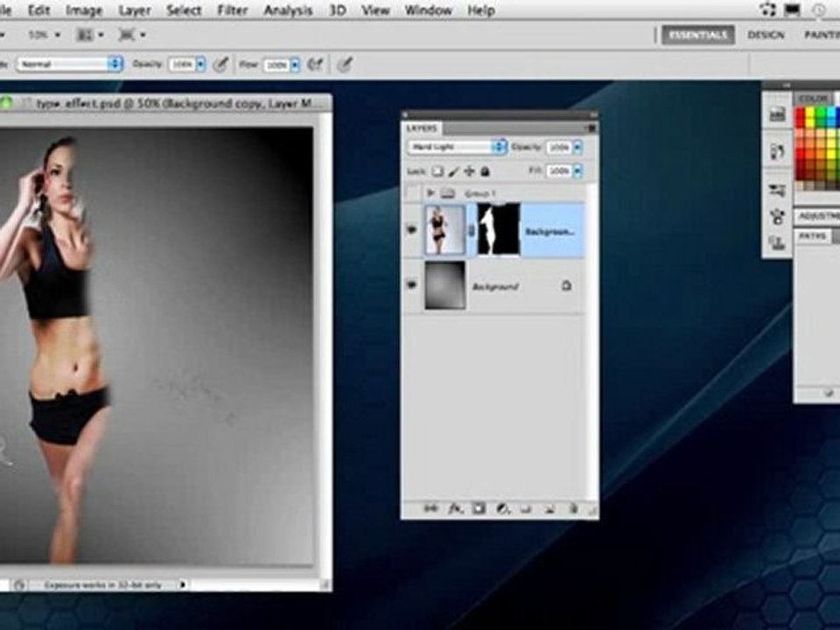The height and width of the screenshot is (630, 840).
Task: Open the View menu
Action: pyautogui.click(x=375, y=10)
